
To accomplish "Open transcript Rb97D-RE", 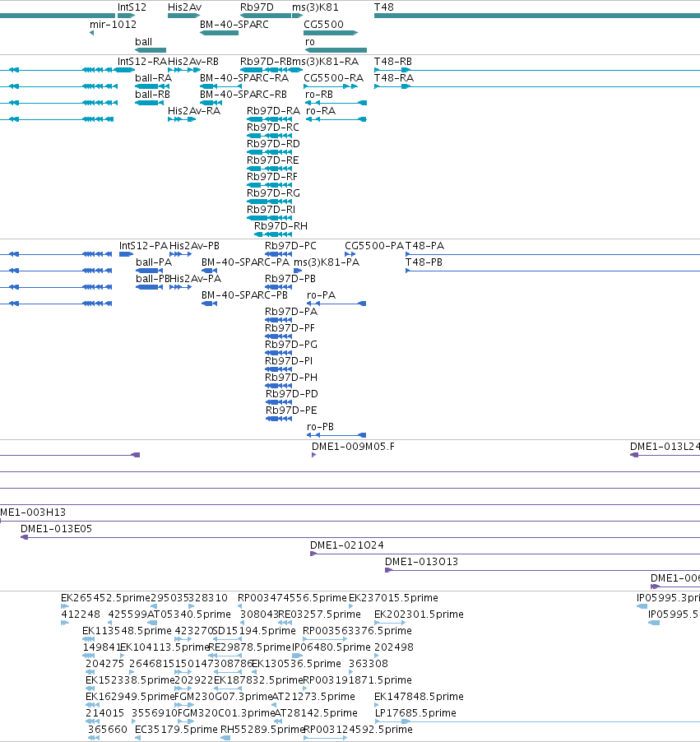I will point(272,160).
